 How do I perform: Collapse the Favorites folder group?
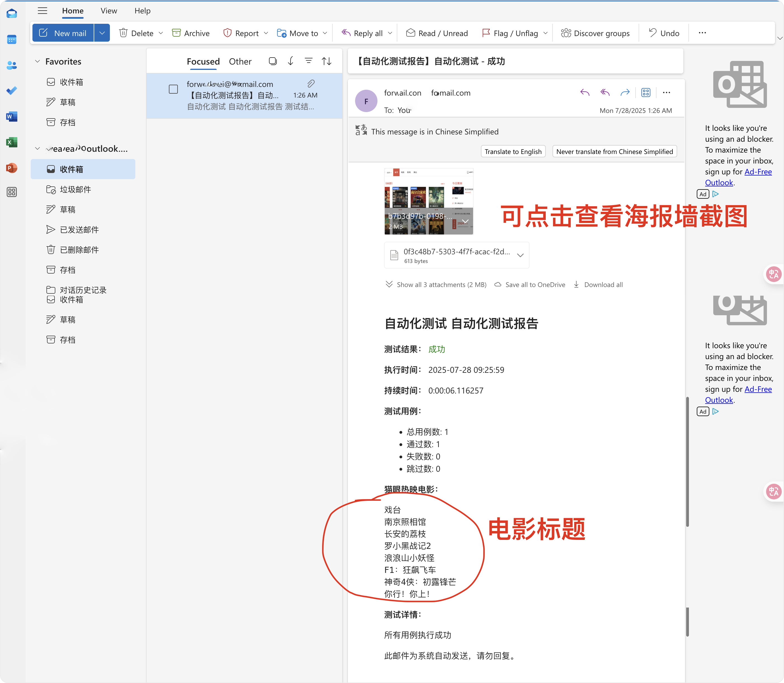click(37, 61)
